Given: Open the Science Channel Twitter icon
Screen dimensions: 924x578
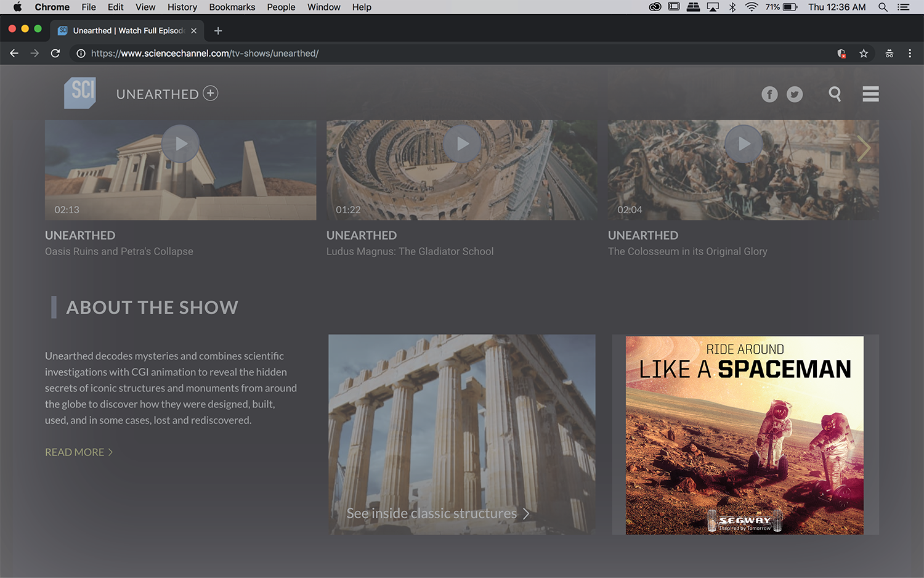Looking at the screenshot, I should pyautogui.click(x=795, y=94).
